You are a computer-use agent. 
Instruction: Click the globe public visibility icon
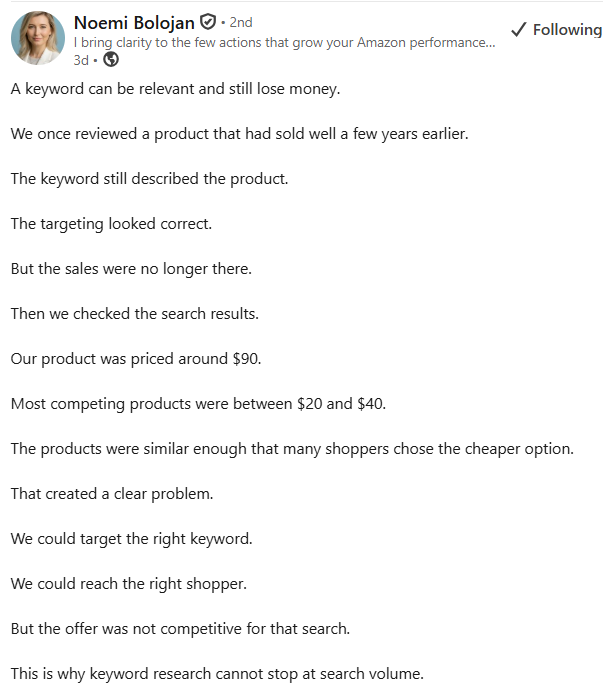pos(111,59)
